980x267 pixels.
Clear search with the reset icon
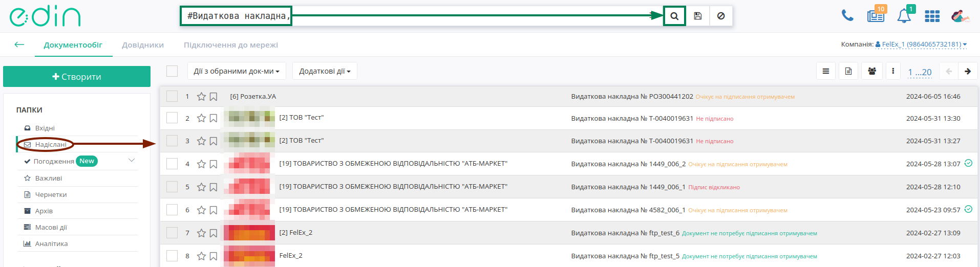[x=721, y=16]
